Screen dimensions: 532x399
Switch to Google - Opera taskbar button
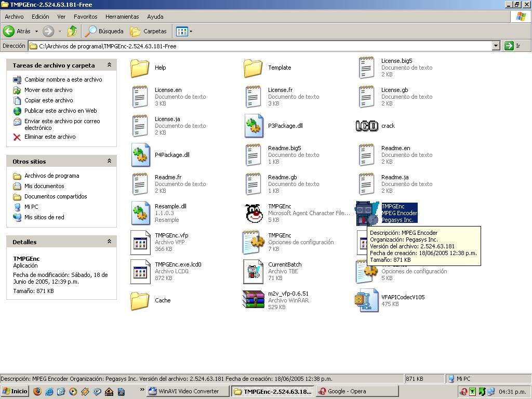click(x=356, y=391)
